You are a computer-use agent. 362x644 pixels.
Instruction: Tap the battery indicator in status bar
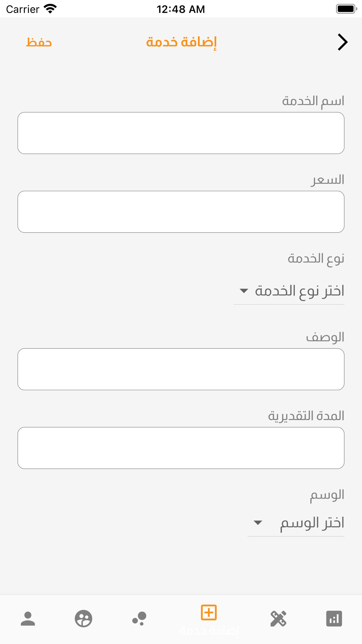pyautogui.click(x=346, y=9)
